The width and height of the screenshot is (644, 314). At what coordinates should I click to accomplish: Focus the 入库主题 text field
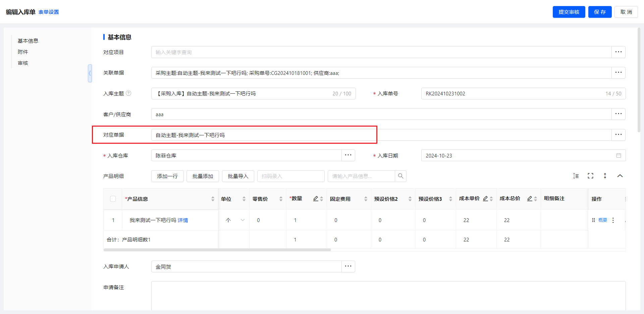pos(253,94)
